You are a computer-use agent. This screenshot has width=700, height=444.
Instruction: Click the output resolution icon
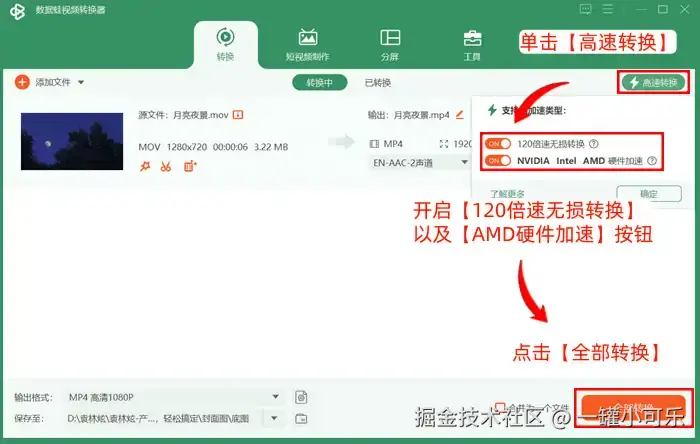(x=444, y=144)
